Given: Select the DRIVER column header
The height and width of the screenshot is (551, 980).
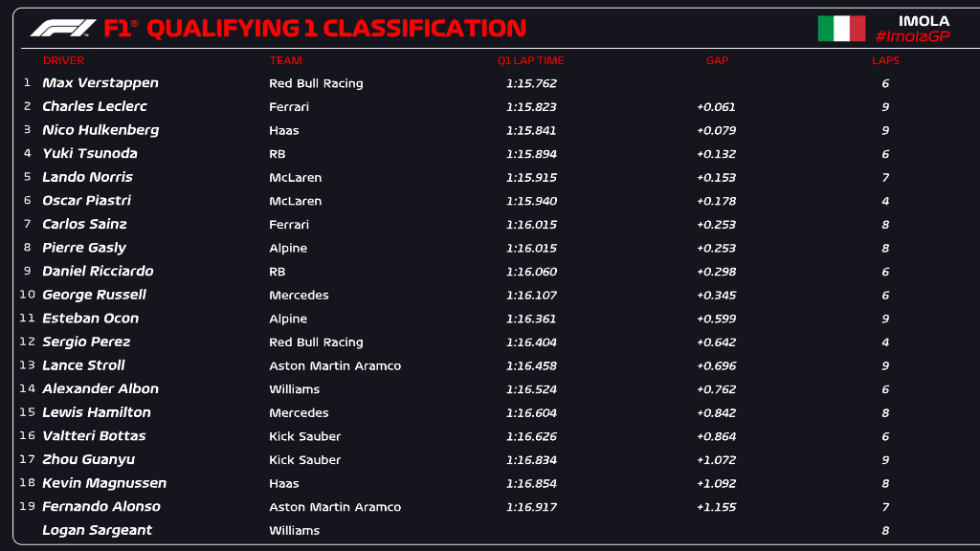Looking at the screenshot, I should tap(63, 60).
